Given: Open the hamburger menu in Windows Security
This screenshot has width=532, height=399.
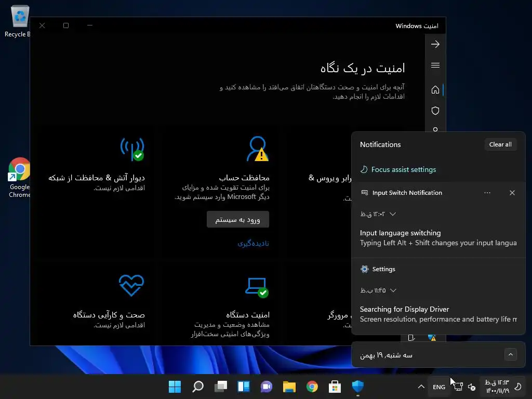Looking at the screenshot, I should tap(435, 65).
